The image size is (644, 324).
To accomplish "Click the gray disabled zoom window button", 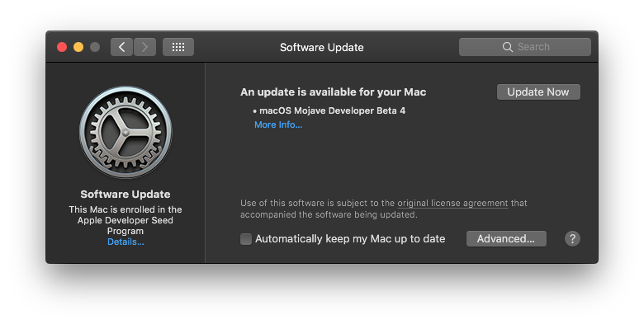I will coord(95,47).
